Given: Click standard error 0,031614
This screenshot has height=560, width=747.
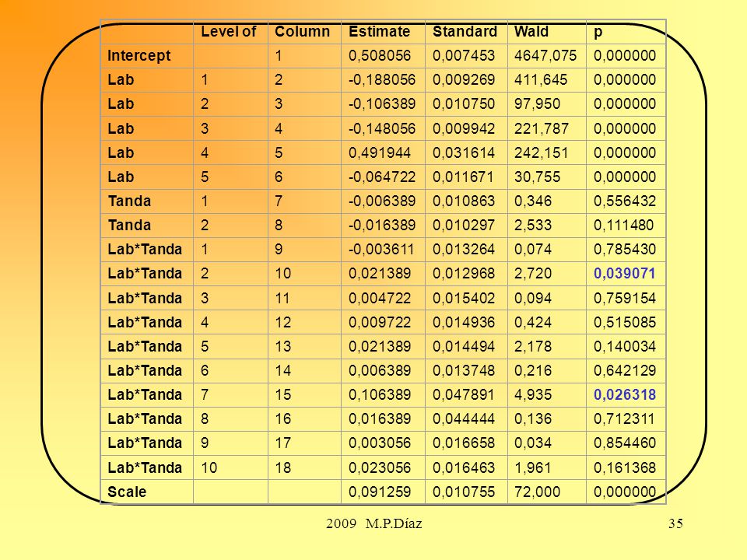Looking at the screenshot, I should (464, 153).
